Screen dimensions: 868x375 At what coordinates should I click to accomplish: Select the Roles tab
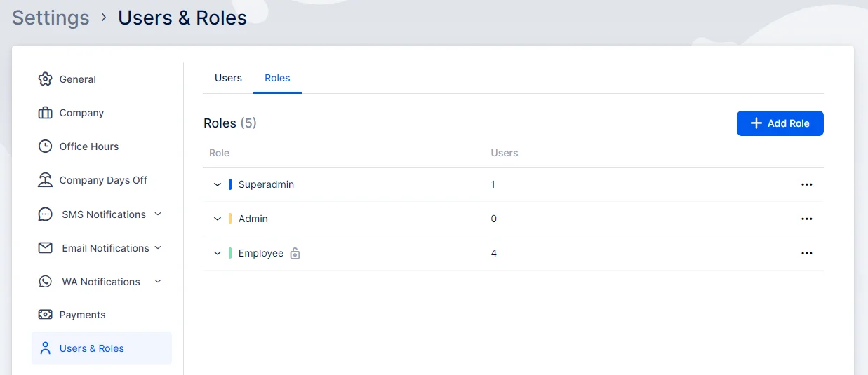click(x=277, y=78)
